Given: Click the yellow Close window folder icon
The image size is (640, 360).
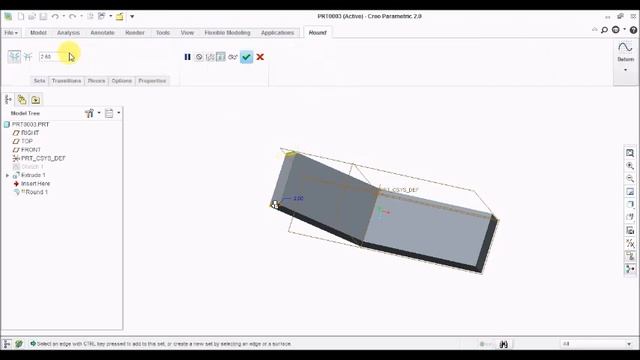Looking at the screenshot, I should (120, 16).
